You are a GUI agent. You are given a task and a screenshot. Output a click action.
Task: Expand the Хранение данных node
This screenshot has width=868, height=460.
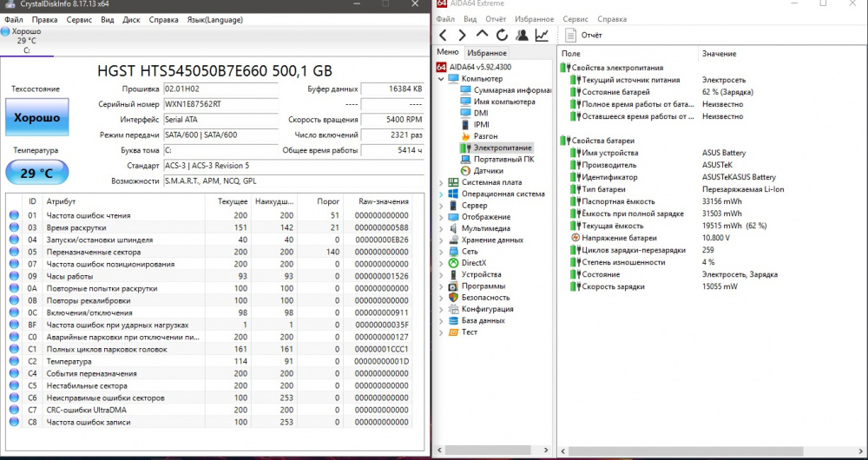[441, 240]
